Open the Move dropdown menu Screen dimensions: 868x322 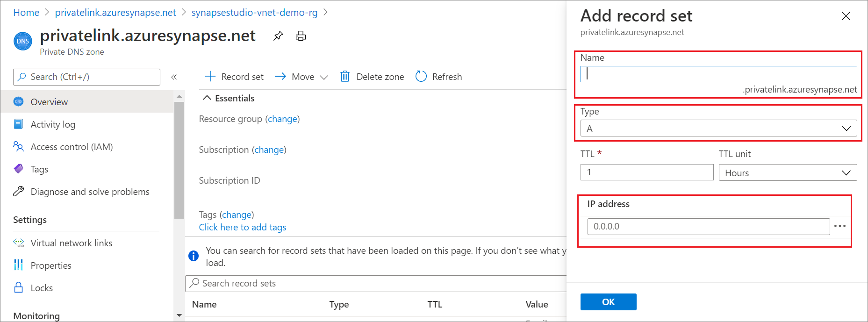point(301,77)
